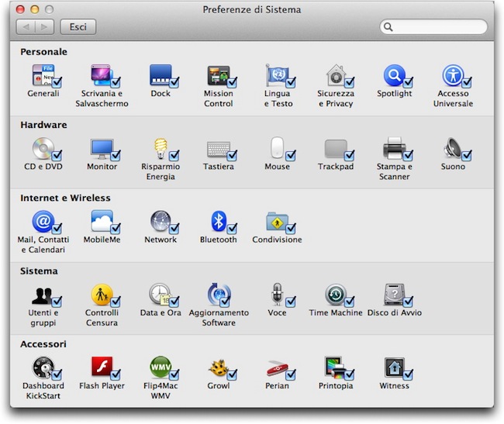Screen dimensions: 504x424
Task: Open Spotlight magnifier icon
Action: pos(395,75)
